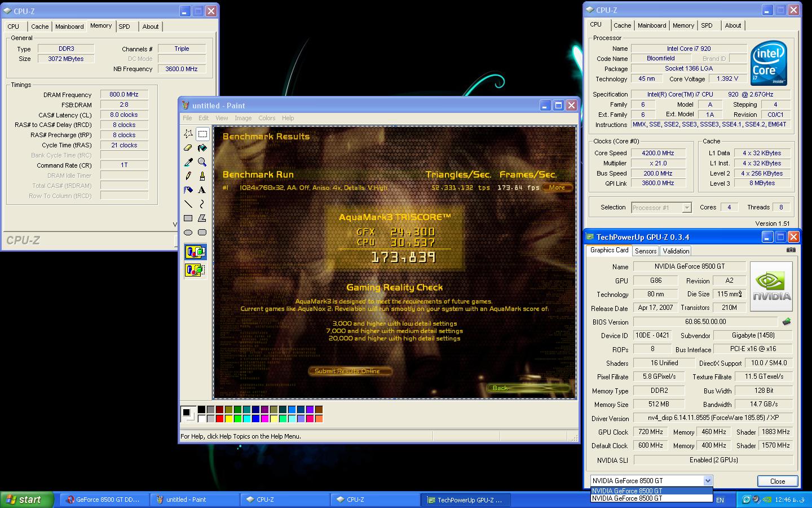Open the Windows Start menu
This screenshot has height=508, width=812.
(27, 500)
